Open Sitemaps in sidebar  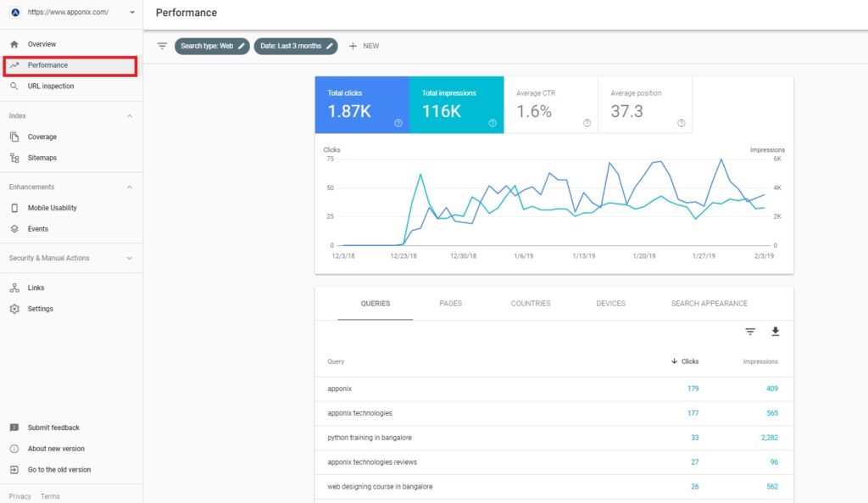click(x=71, y=158)
